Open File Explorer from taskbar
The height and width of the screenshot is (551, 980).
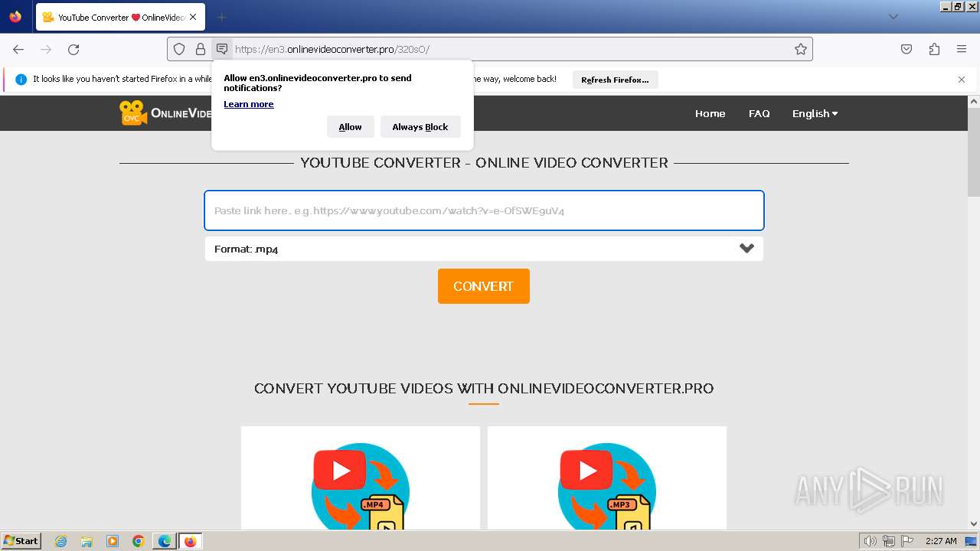[87, 541]
